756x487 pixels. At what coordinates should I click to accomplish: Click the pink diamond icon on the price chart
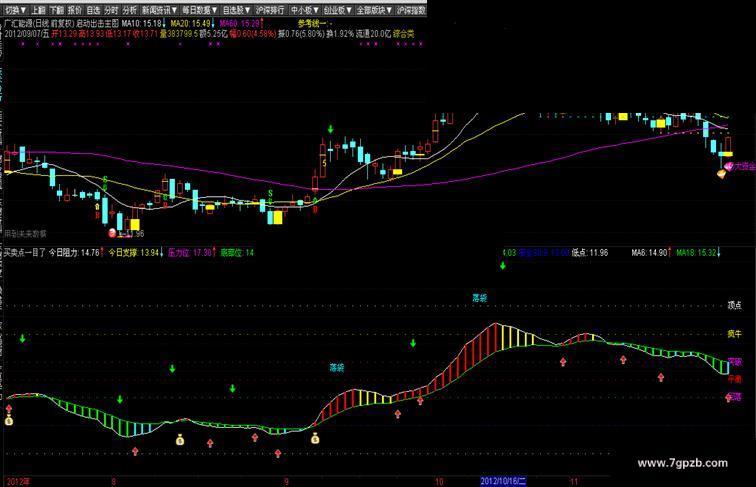[728, 166]
